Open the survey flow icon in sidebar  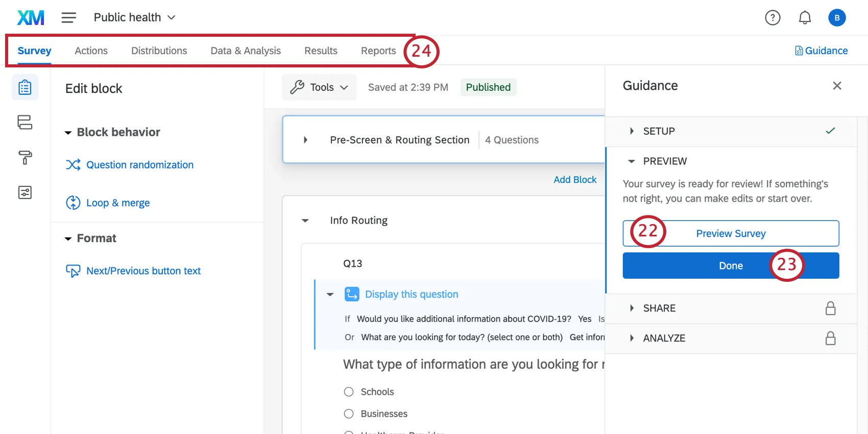coord(25,123)
